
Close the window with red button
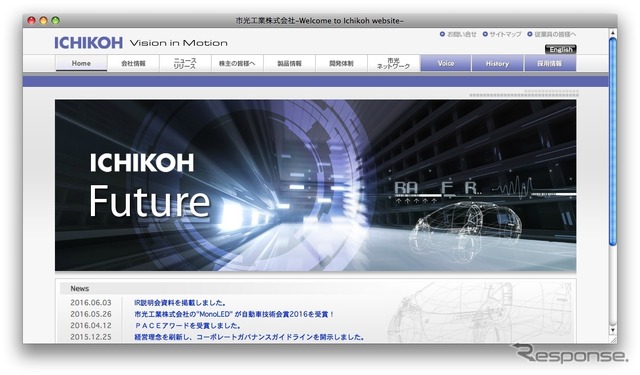tap(31, 20)
